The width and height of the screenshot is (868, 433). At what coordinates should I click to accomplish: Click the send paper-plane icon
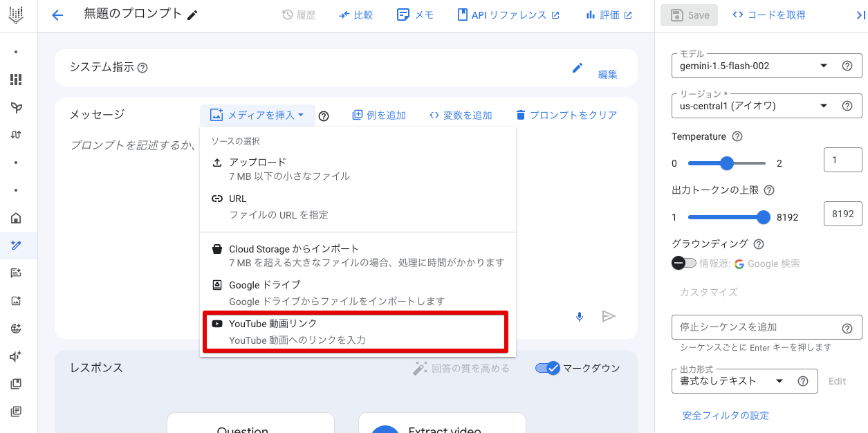pos(609,316)
